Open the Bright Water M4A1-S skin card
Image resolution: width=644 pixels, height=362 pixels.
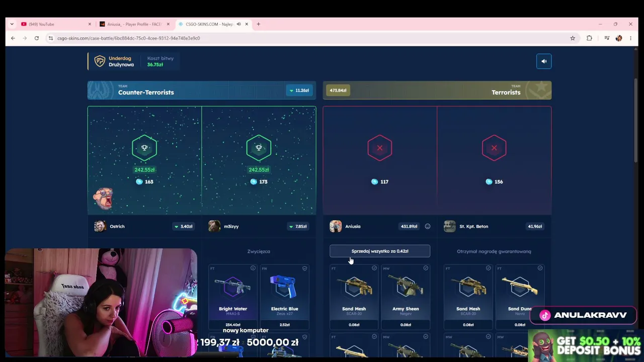point(233,297)
